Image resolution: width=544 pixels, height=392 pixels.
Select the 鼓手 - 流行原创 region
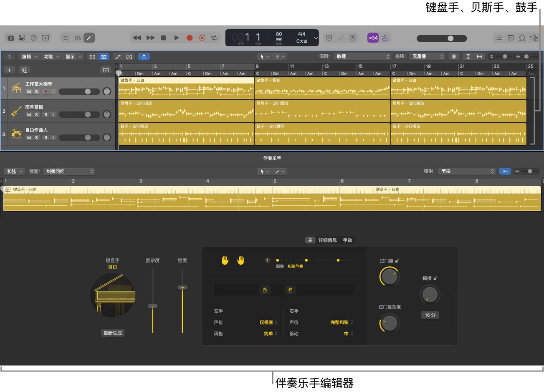tap(322, 134)
